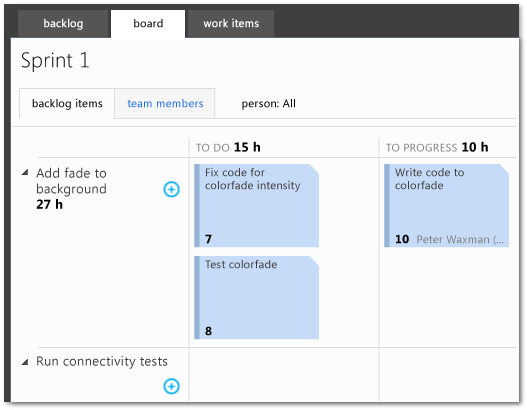Image resolution: width=527 pixels, height=410 pixels.
Task: Add task to Run connectivity tests
Action: (x=171, y=386)
